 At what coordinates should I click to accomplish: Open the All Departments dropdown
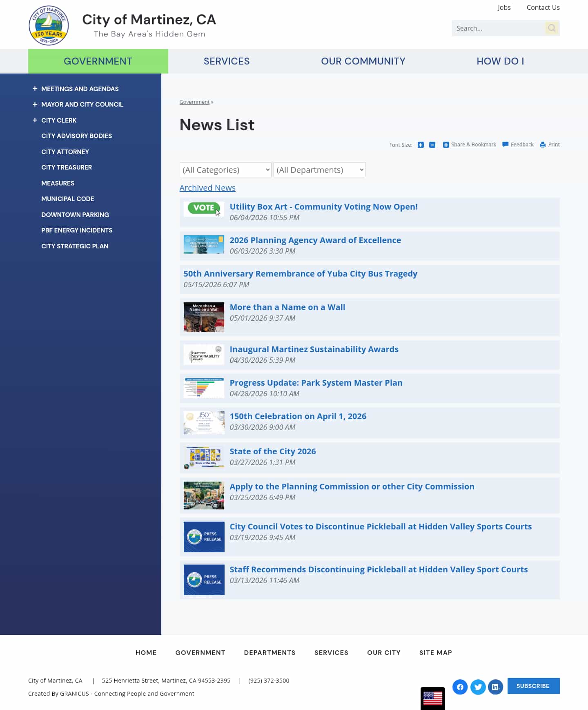(x=319, y=170)
